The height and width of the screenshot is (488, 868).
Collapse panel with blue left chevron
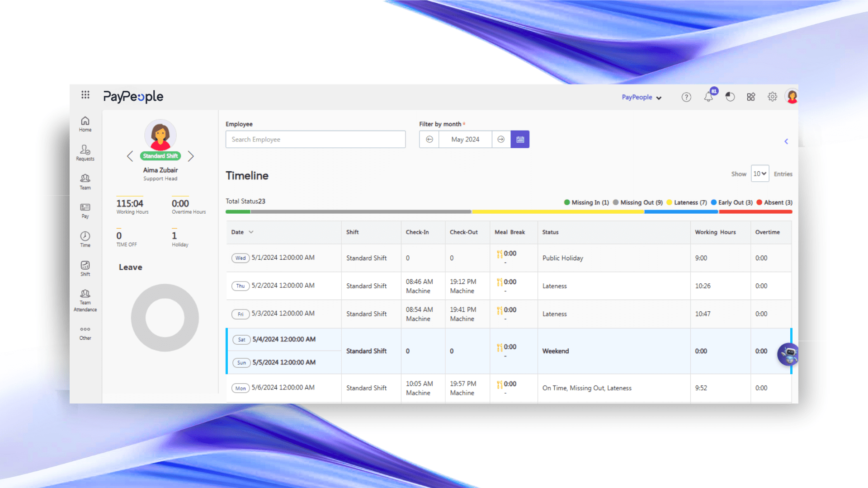point(786,141)
